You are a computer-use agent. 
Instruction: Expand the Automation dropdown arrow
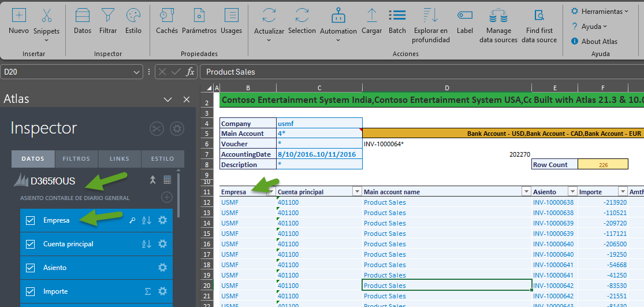tap(338, 40)
